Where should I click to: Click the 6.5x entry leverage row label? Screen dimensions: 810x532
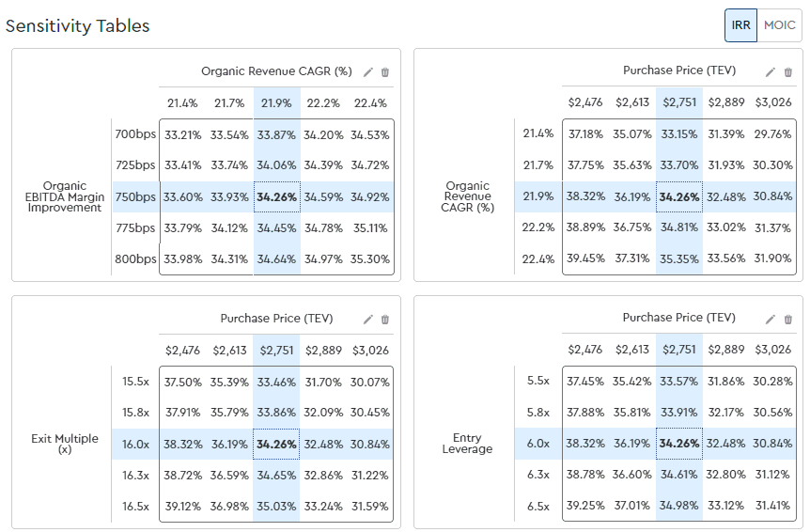(538, 506)
